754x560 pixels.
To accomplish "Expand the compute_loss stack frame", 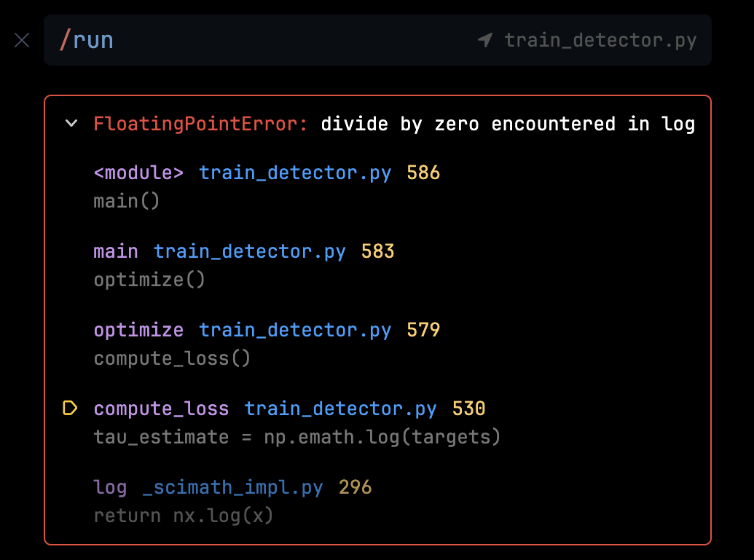I will coord(161,409).
